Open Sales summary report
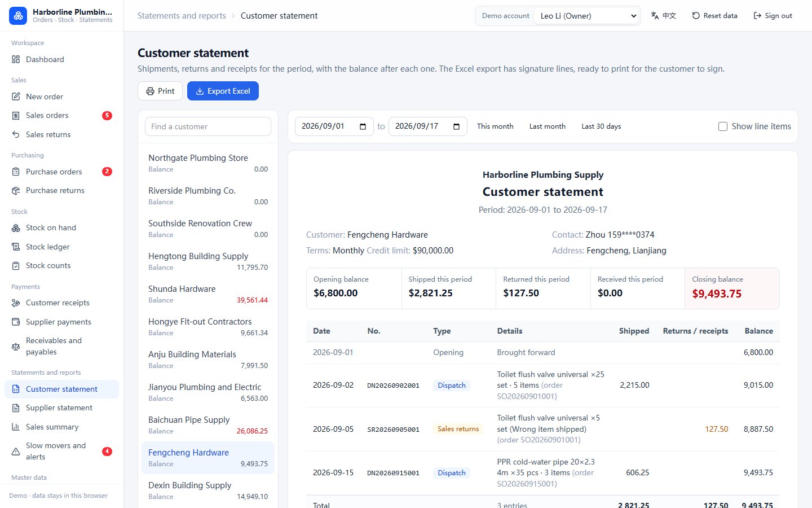This screenshot has width=812, height=508. pyautogui.click(x=62, y=427)
